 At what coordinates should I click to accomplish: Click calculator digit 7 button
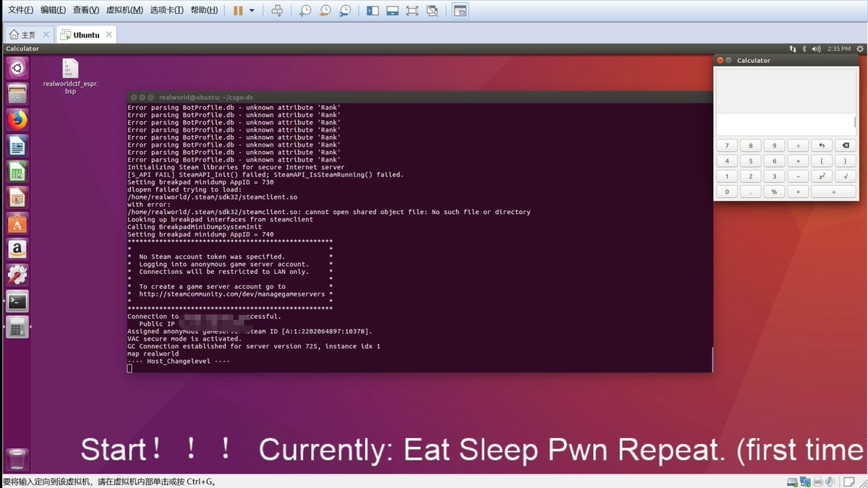(727, 145)
